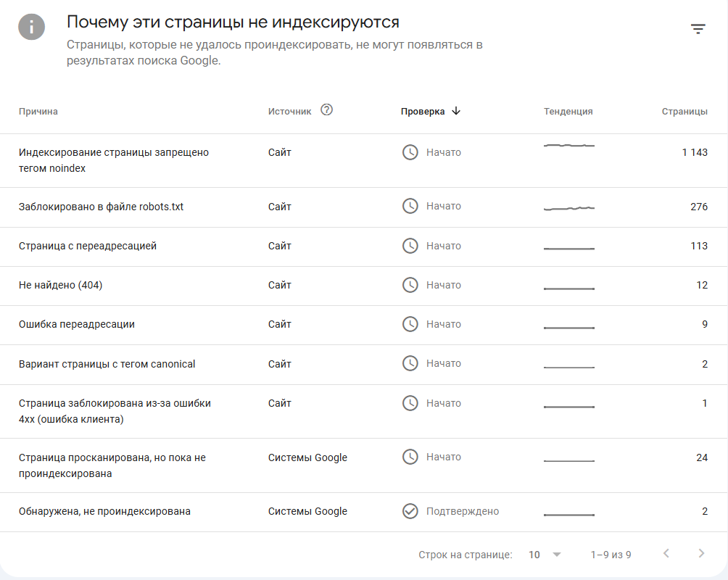Click Системы Google in Обнаружена row
The width and height of the screenshot is (728, 580).
coord(307,511)
